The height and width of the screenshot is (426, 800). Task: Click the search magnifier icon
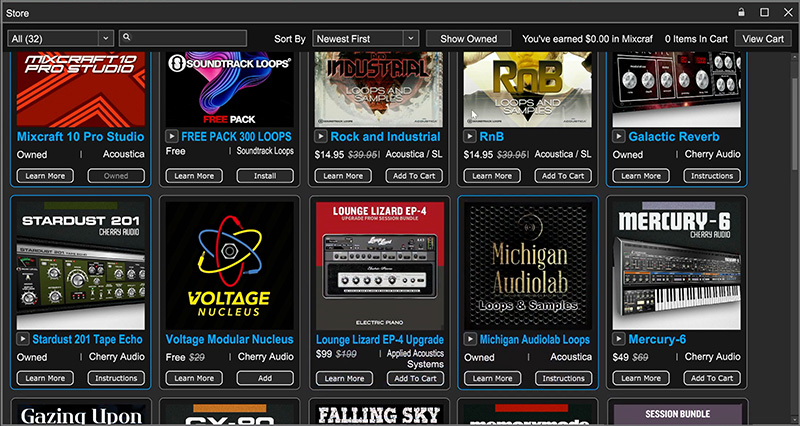click(126, 38)
